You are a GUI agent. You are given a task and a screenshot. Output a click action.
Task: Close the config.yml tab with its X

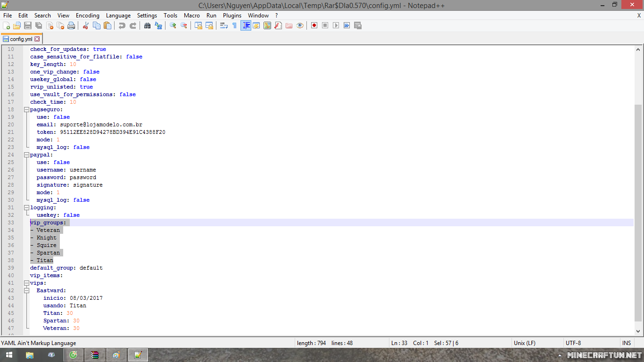click(37, 39)
